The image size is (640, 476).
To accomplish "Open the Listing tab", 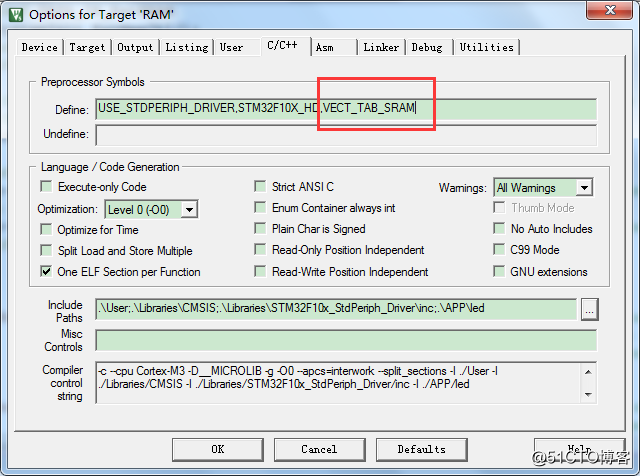I will coord(187,47).
